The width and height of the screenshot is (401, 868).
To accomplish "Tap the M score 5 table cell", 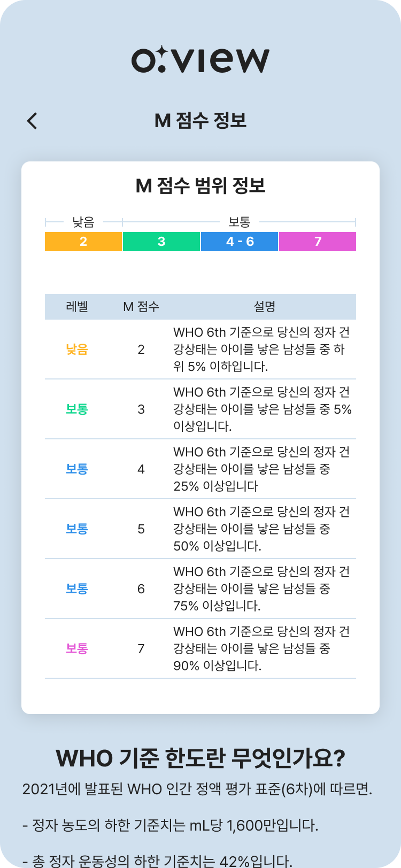I will coord(141,529).
